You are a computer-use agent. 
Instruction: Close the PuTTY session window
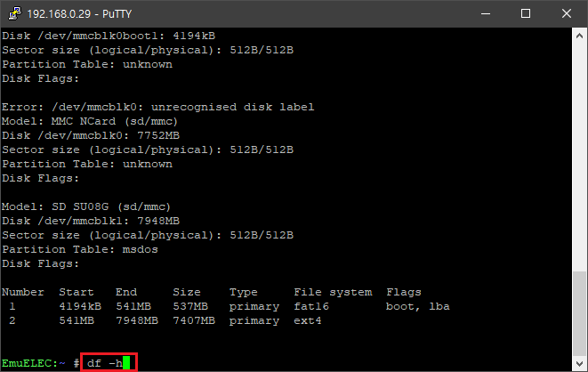tap(567, 14)
